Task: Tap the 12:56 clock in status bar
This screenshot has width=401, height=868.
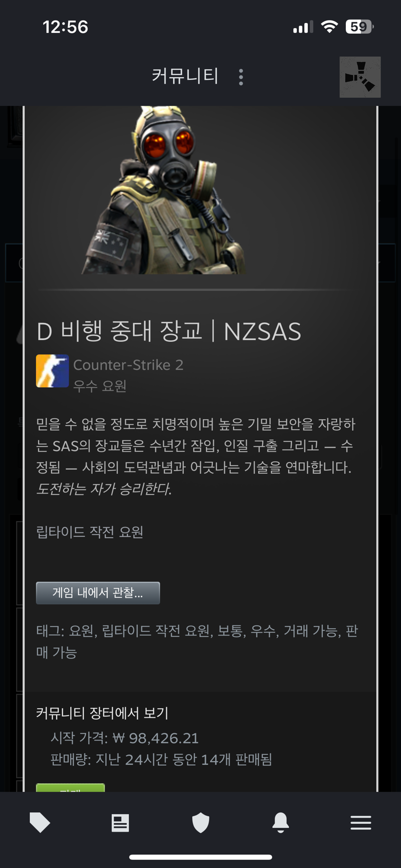Action: [65, 27]
